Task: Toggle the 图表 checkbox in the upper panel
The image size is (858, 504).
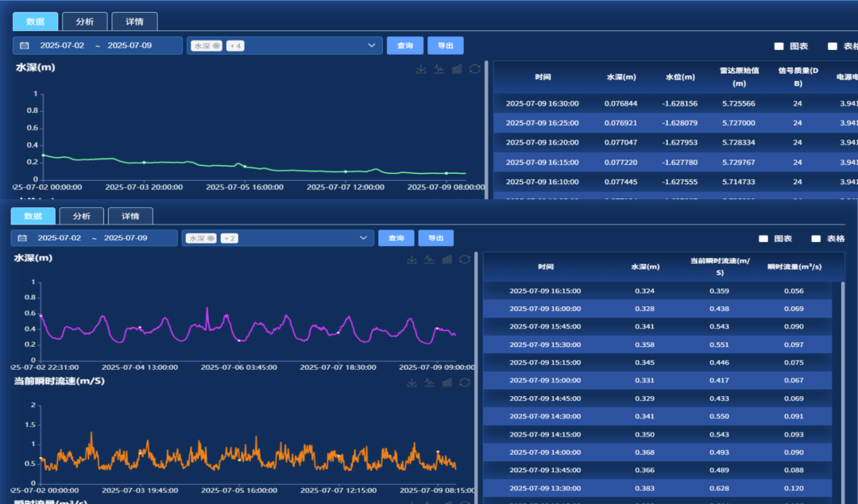Action: tap(779, 46)
